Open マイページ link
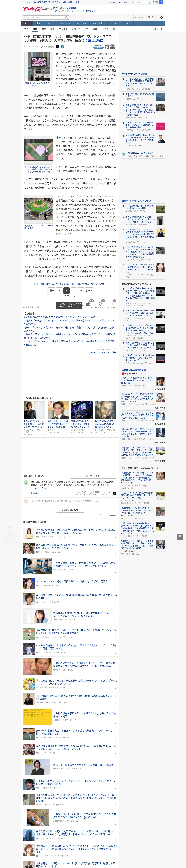The image size is (186, 868). pyautogui.click(x=139, y=17)
